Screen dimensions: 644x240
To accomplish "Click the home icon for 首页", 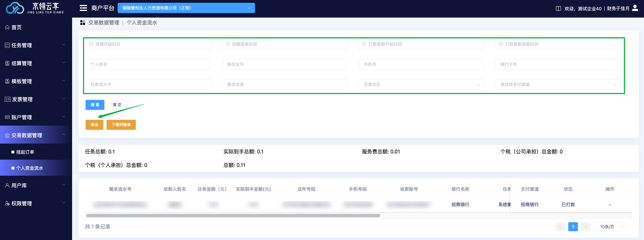I will (x=7, y=27).
